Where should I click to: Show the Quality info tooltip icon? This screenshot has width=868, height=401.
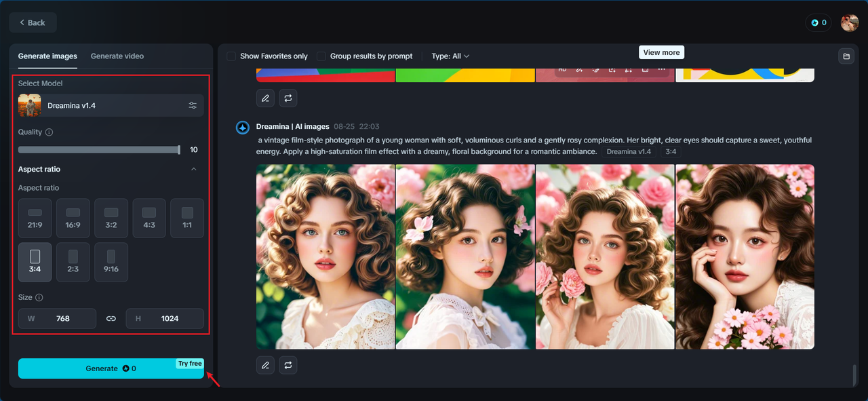49,132
